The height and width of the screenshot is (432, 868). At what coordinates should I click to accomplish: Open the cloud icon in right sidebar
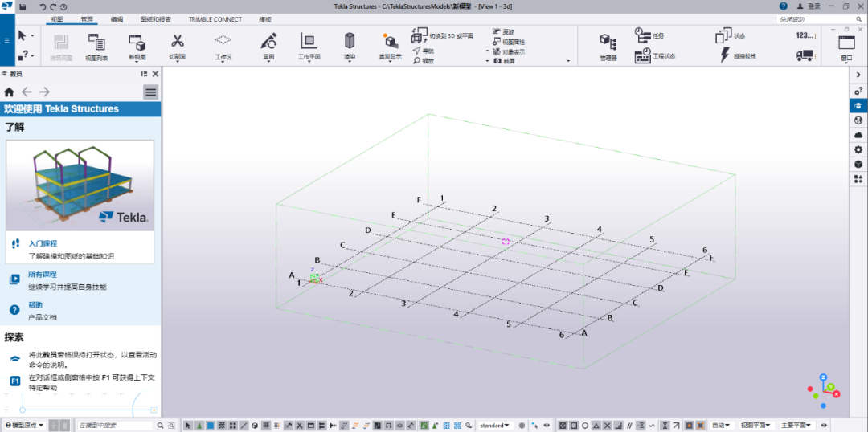858,135
